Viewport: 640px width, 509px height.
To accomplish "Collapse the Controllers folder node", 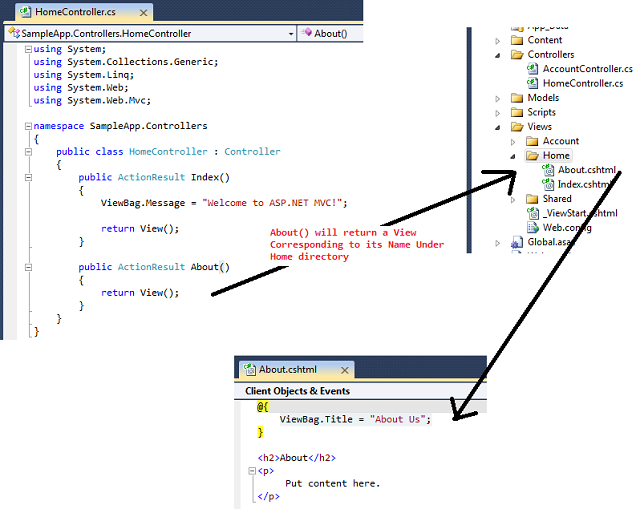I will (499, 55).
